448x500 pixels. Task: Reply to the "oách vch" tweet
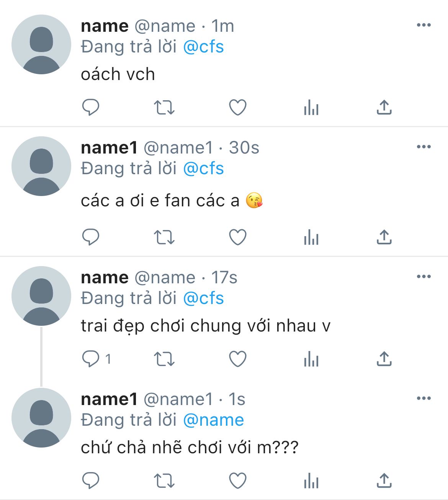(91, 107)
